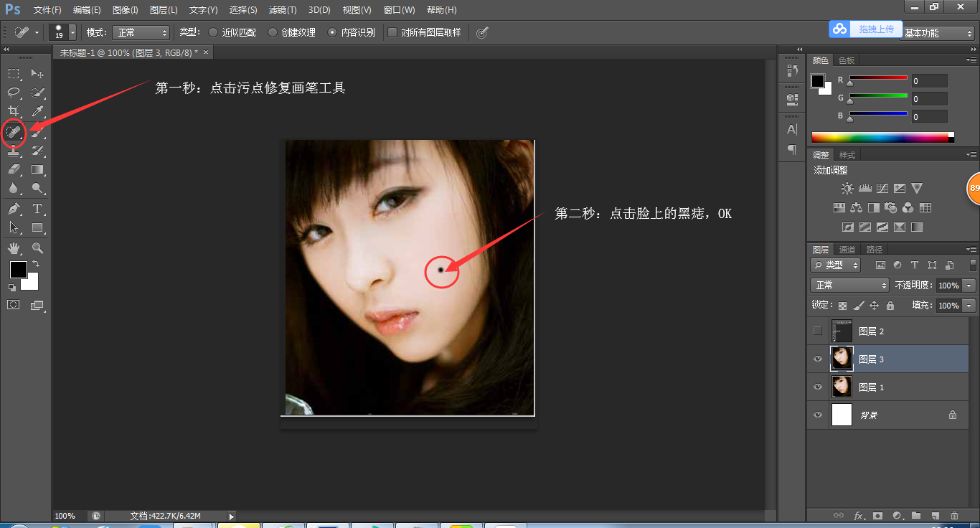This screenshot has width=980, height=528.
Task: Hide the 图层 3 layer
Action: (x=818, y=359)
